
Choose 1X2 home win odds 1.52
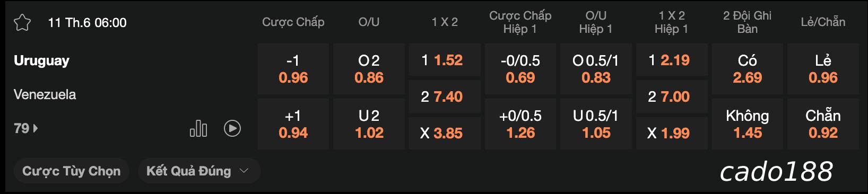[x=445, y=60]
